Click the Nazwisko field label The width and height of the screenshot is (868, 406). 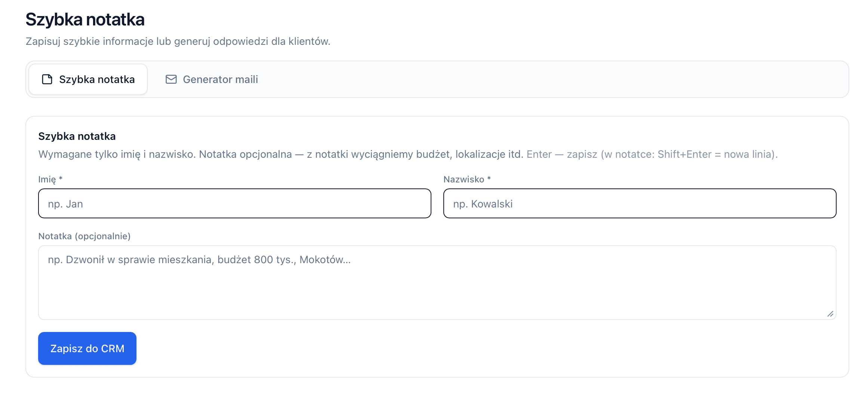(464, 179)
